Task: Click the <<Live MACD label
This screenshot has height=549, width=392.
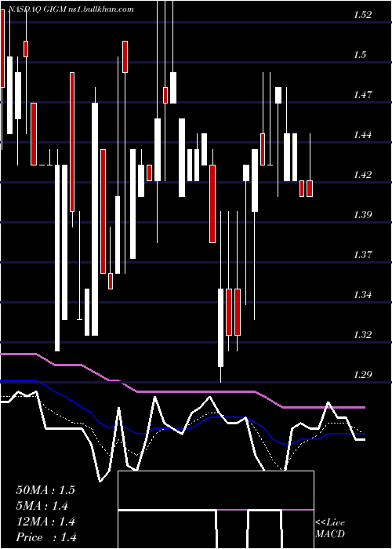Action: [330, 529]
